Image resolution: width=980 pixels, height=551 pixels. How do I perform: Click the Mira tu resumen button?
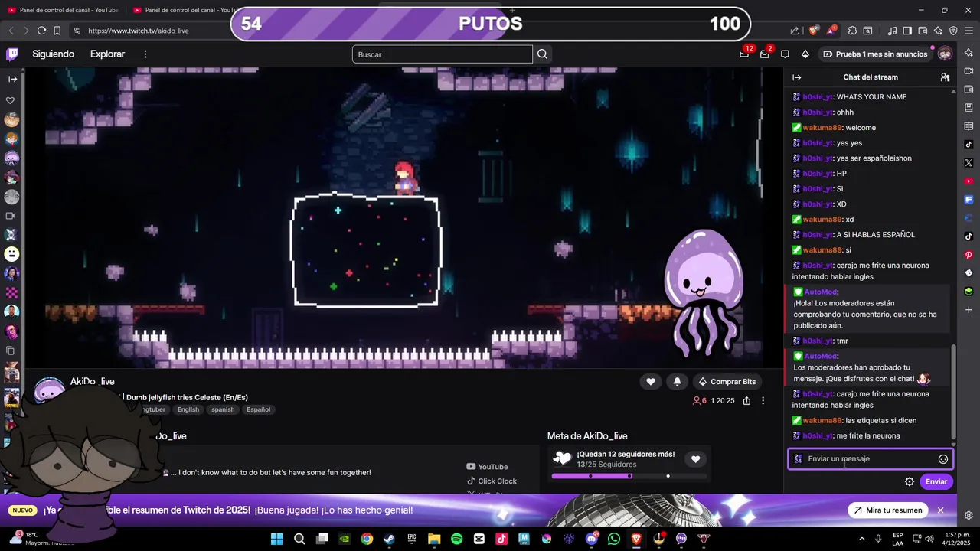point(887,510)
